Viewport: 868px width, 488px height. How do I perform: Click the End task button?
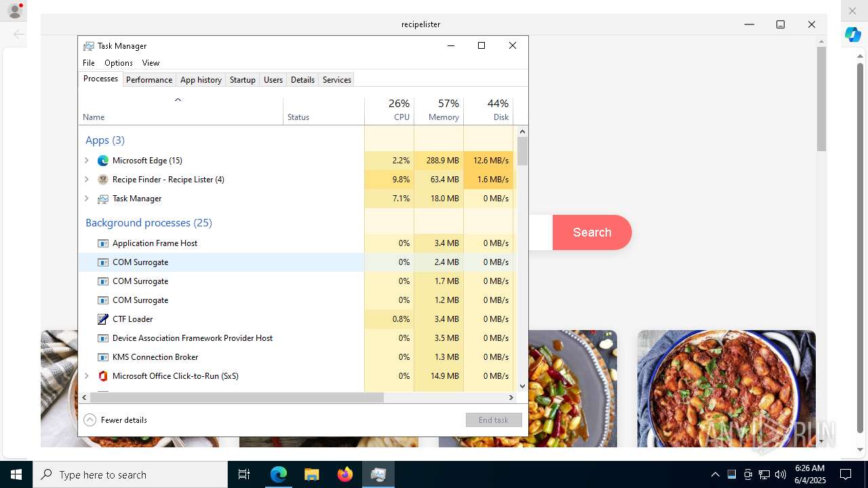[x=494, y=420]
